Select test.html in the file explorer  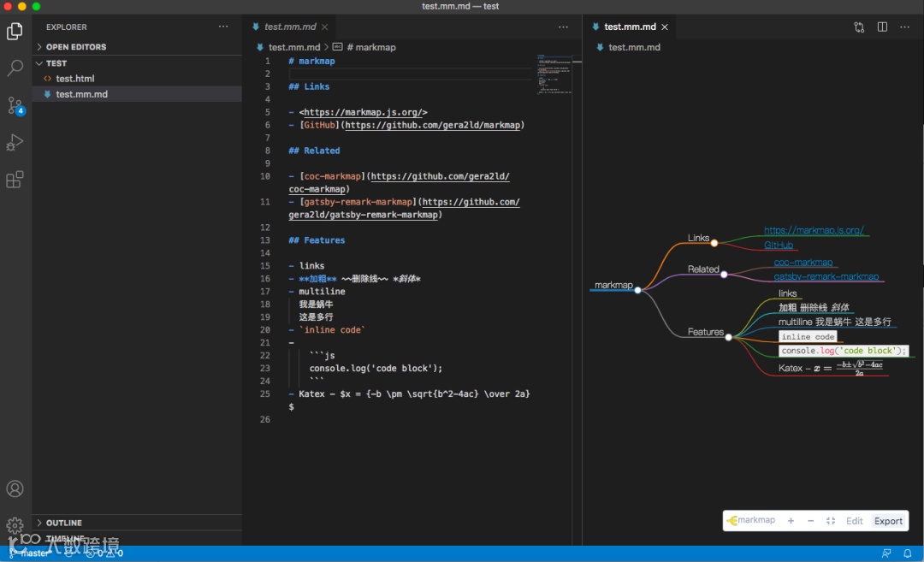(x=75, y=79)
